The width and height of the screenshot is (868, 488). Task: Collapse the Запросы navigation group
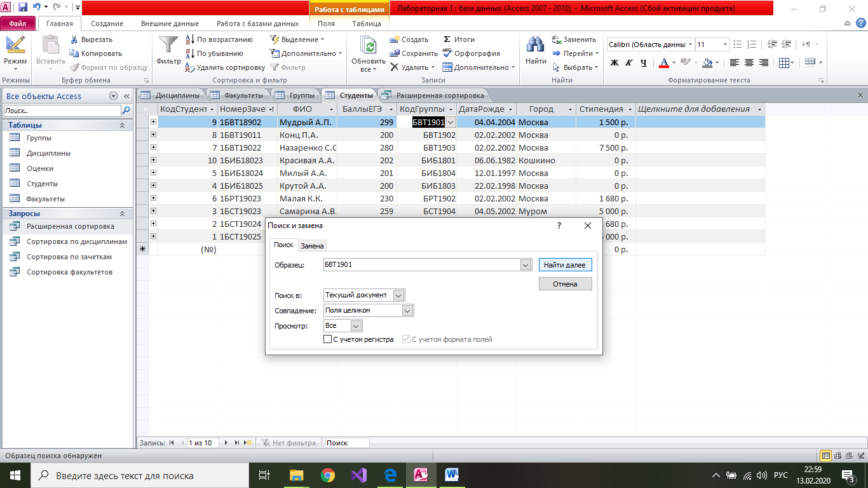pos(122,213)
